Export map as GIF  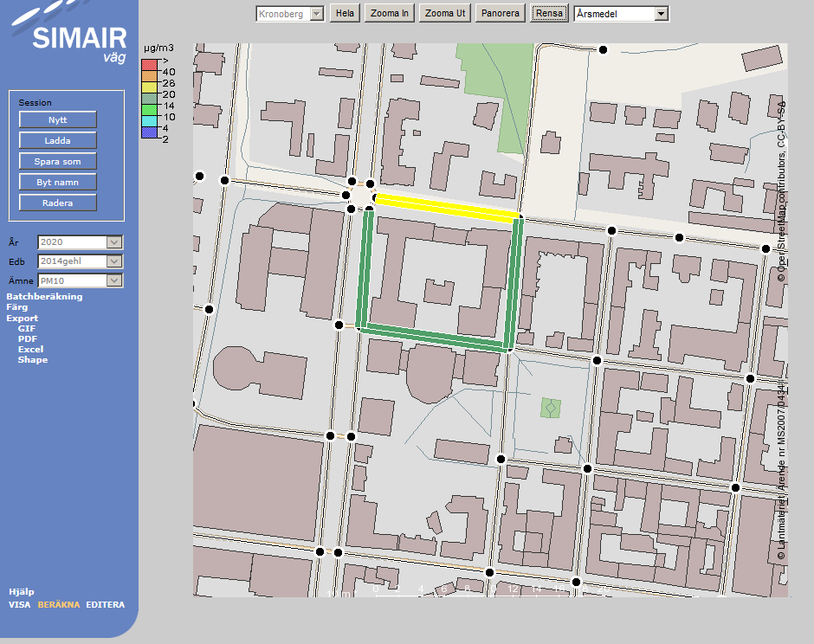(27, 328)
